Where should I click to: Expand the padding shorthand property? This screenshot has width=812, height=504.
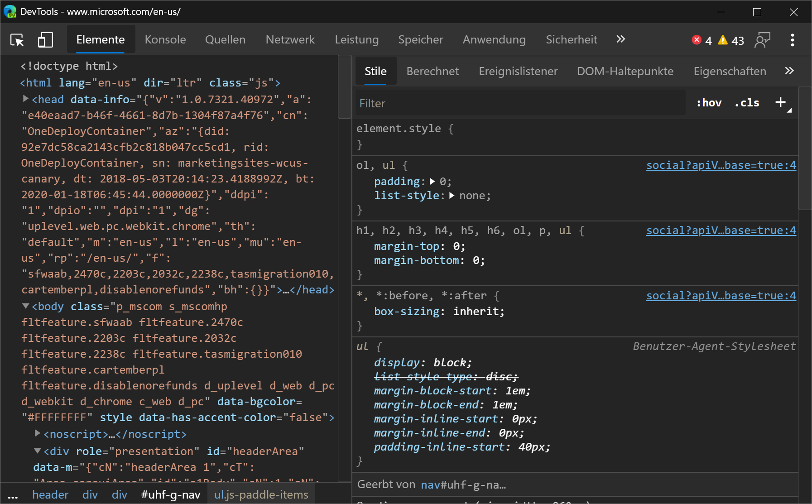coord(432,181)
